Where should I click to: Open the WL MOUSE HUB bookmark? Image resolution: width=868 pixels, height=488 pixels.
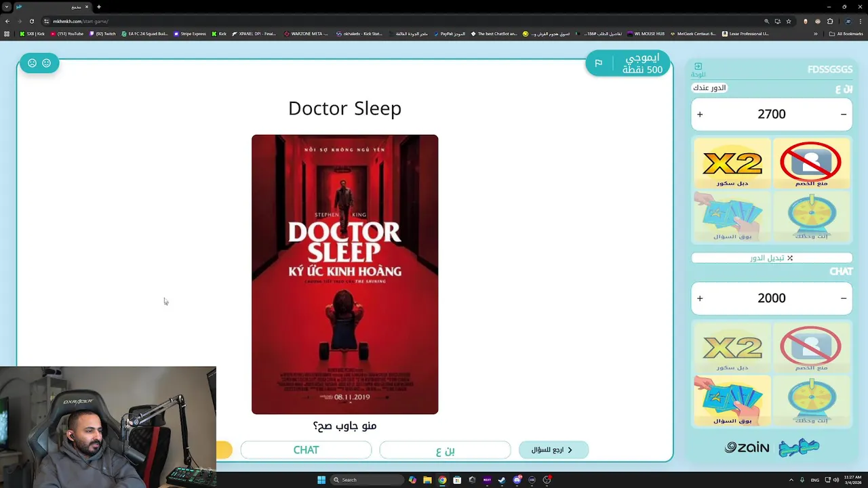[646, 34]
